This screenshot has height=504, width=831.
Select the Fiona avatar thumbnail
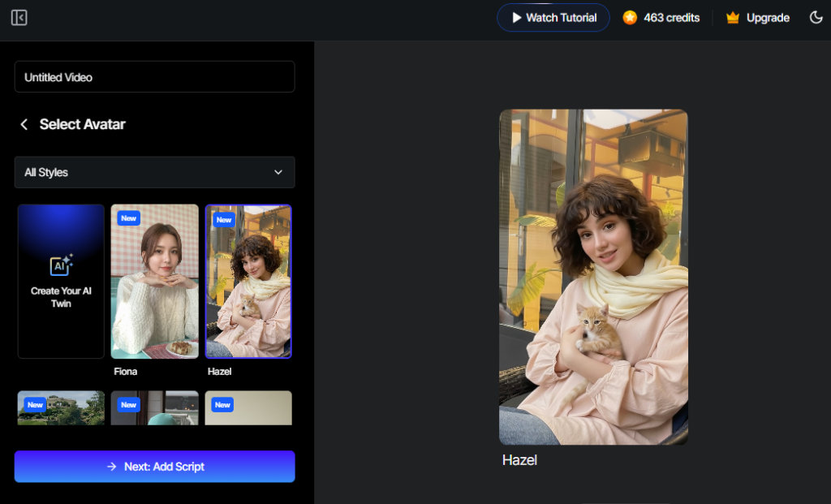click(154, 281)
